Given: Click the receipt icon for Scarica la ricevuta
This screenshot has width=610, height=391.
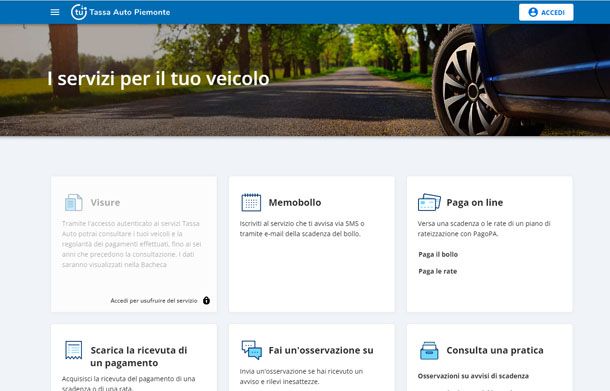Looking at the screenshot, I should pos(74,350).
